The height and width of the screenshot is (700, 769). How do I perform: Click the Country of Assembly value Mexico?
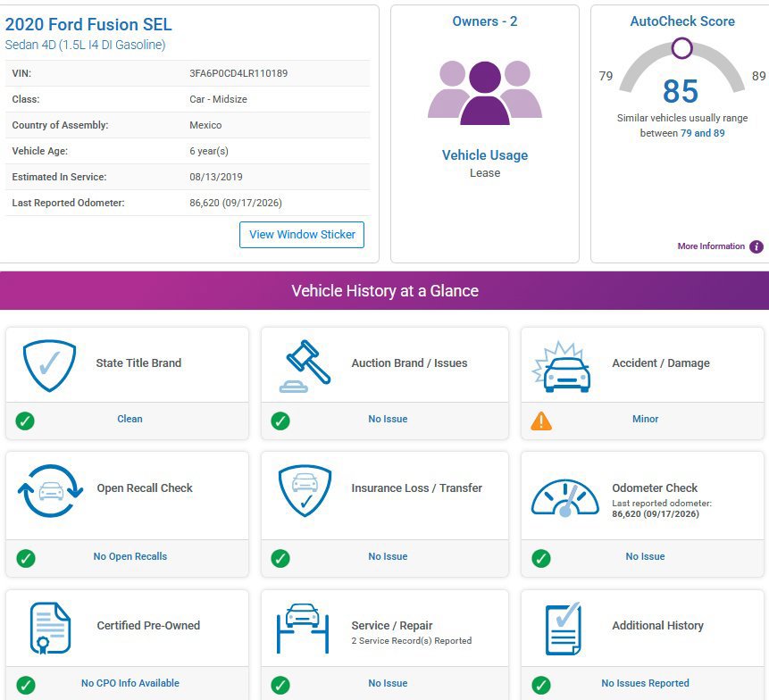(x=205, y=125)
